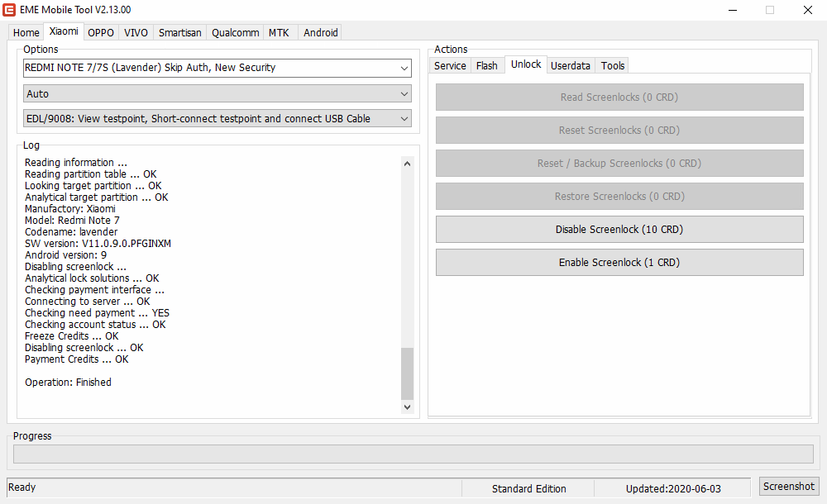Click Disable Screenlock (10 CRD) button

click(x=619, y=230)
